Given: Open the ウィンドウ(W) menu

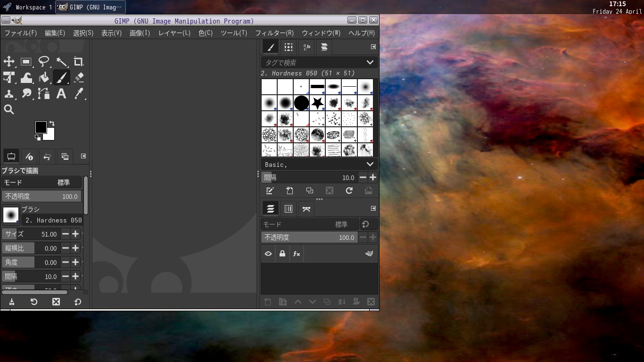Looking at the screenshot, I should [x=321, y=33].
